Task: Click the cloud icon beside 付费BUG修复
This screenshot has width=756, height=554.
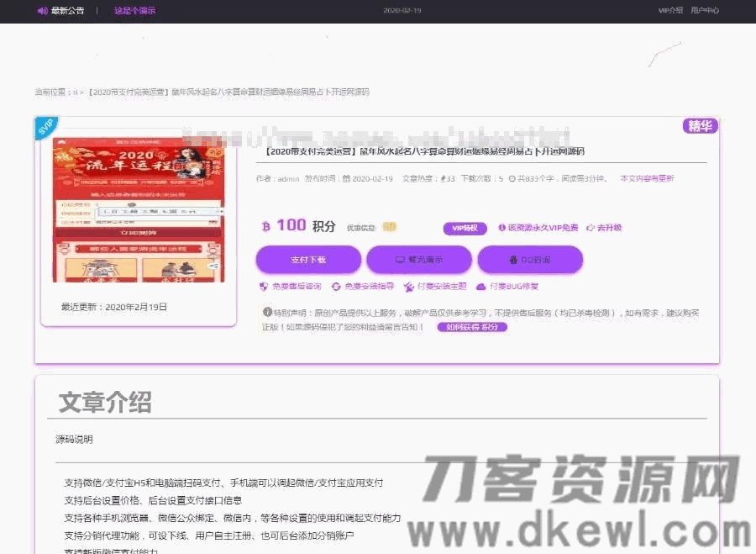Action: click(x=481, y=287)
